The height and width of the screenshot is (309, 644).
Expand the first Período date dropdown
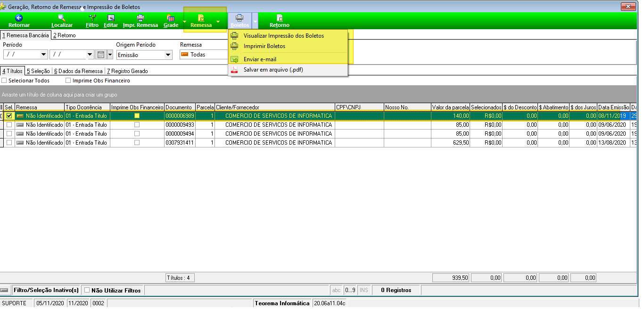pos(44,55)
